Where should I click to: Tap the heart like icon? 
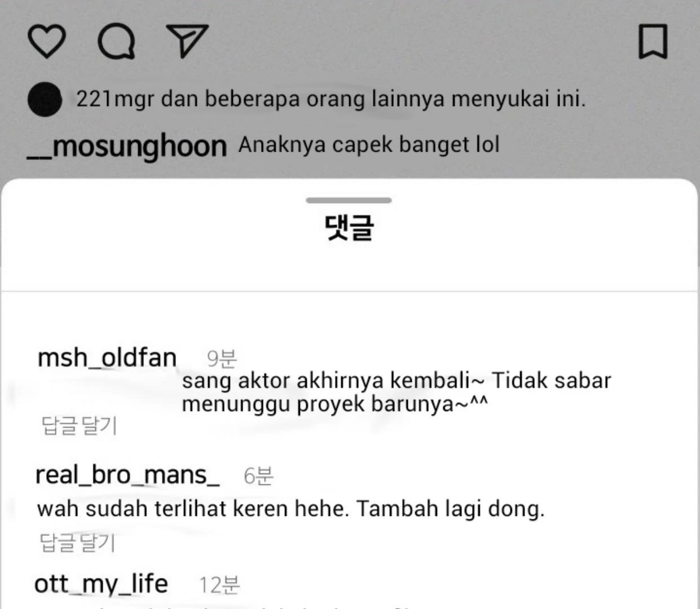pos(47,42)
